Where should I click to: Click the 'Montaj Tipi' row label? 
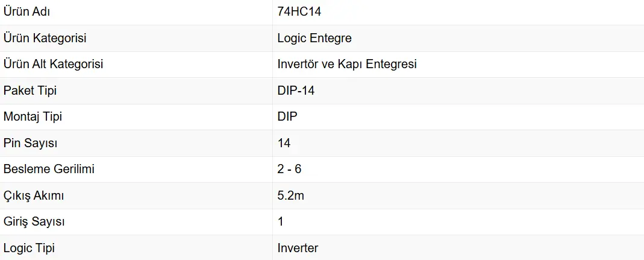(x=33, y=116)
